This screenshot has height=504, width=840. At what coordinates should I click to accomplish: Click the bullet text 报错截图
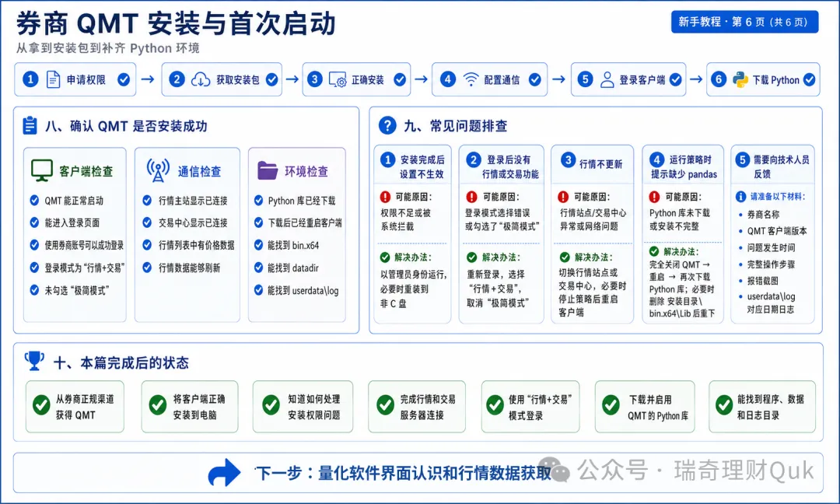pos(763,281)
